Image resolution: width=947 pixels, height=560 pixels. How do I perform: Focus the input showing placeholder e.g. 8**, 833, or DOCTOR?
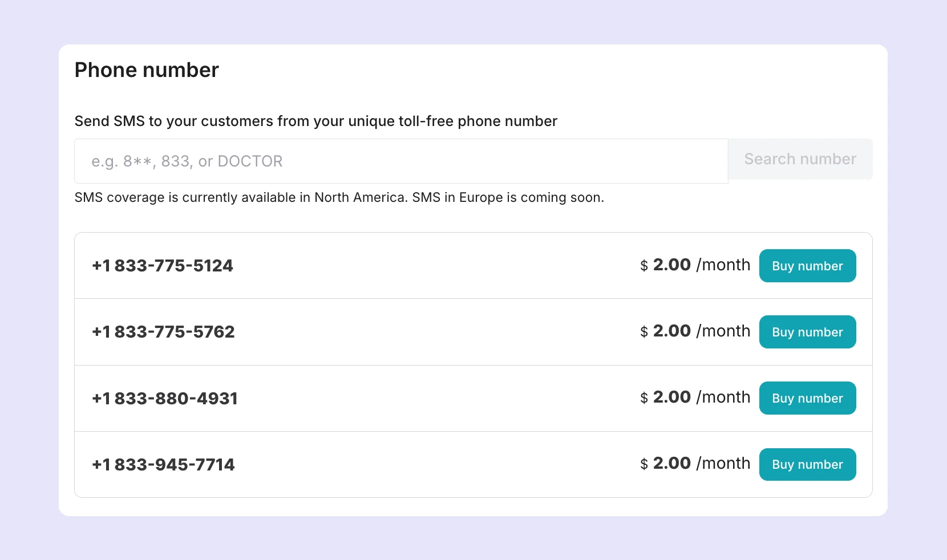399,161
